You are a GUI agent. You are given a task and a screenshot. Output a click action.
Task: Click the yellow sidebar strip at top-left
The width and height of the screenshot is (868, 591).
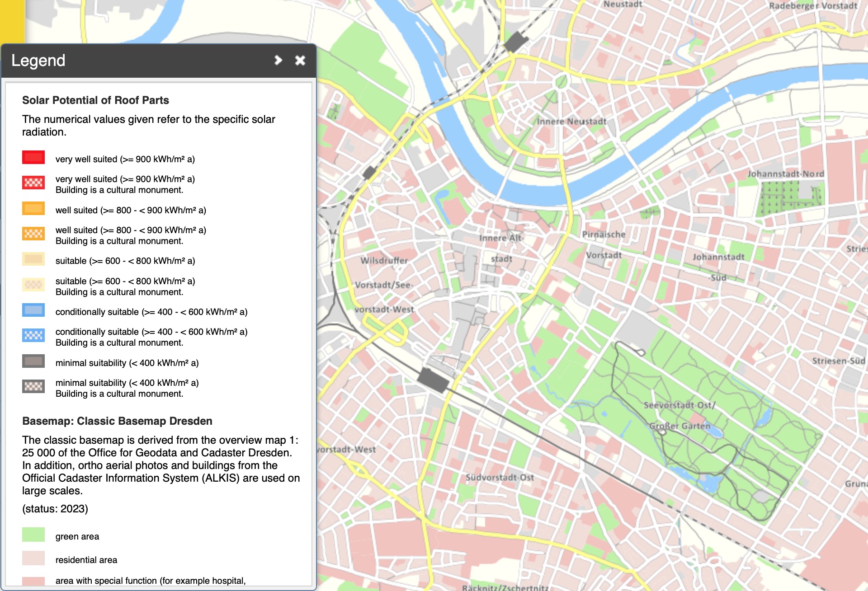point(12,21)
